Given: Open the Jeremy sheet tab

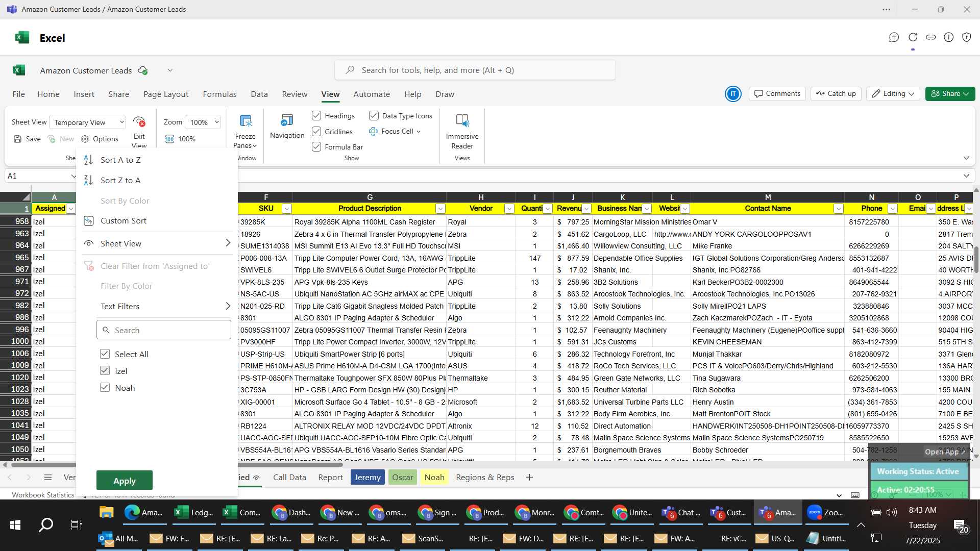Looking at the screenshot, I should click(x=367, y=478).
